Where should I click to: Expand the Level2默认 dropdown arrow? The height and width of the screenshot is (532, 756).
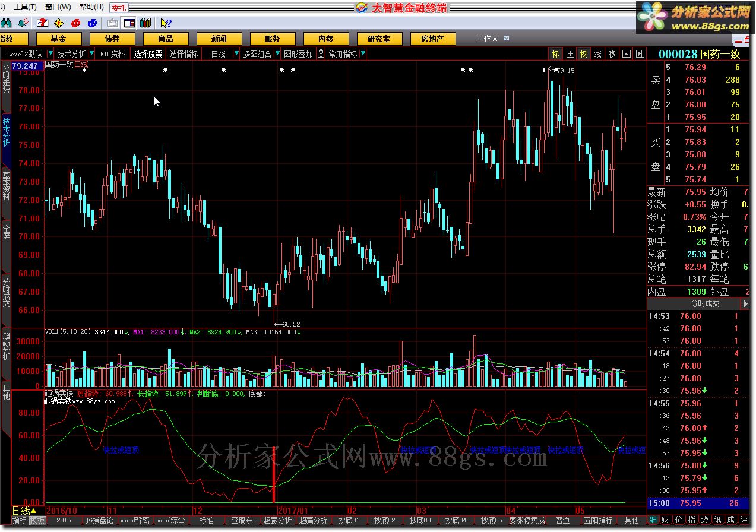49,54
